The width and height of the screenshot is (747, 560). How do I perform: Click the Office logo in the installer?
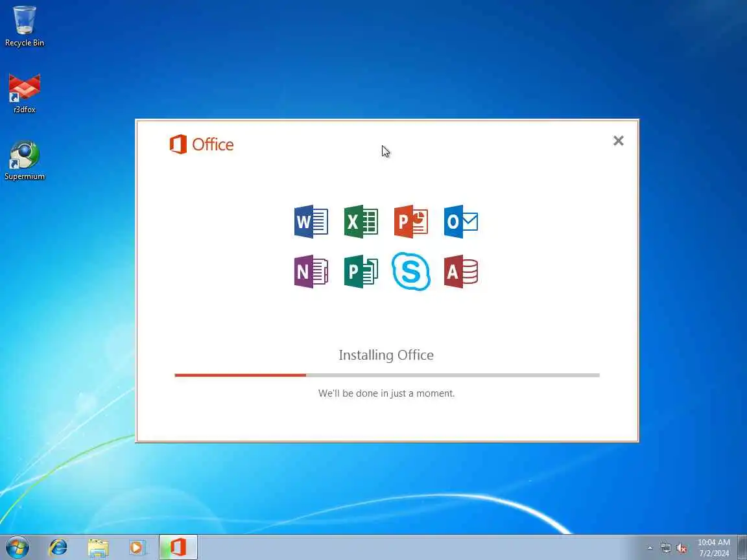click(202, 145)
